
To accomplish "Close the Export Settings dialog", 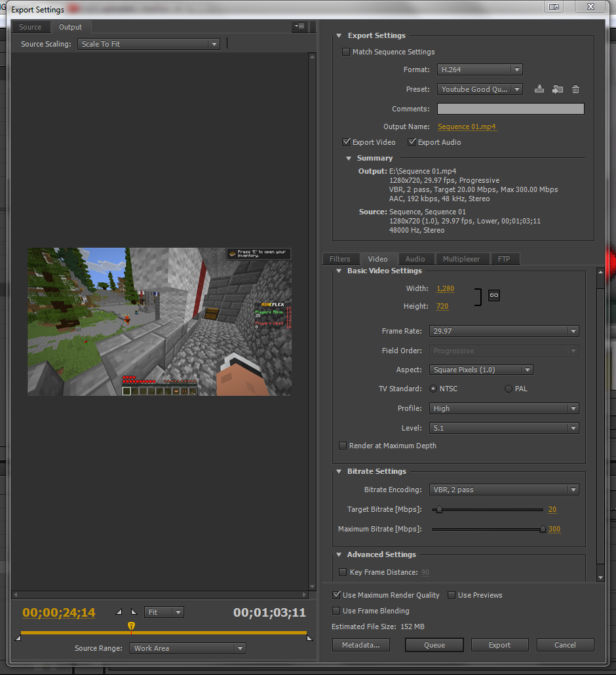I will click(x=590, y=7).
